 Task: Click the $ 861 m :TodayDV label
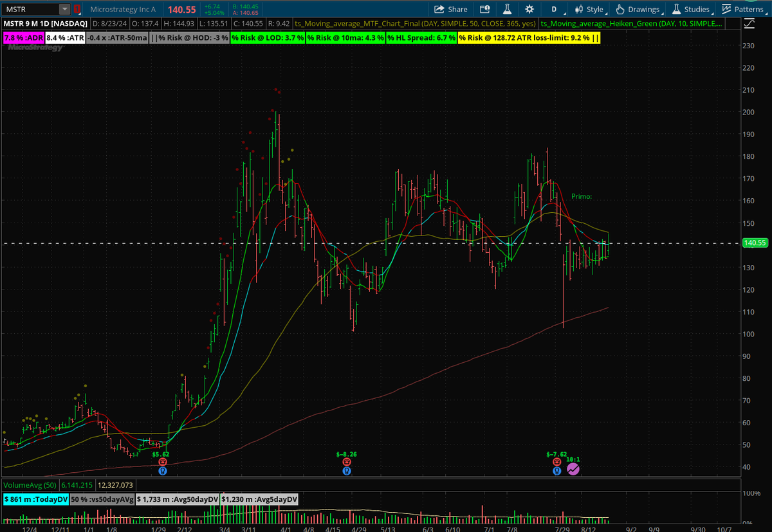pyautogui.click(x=35, y=499)
